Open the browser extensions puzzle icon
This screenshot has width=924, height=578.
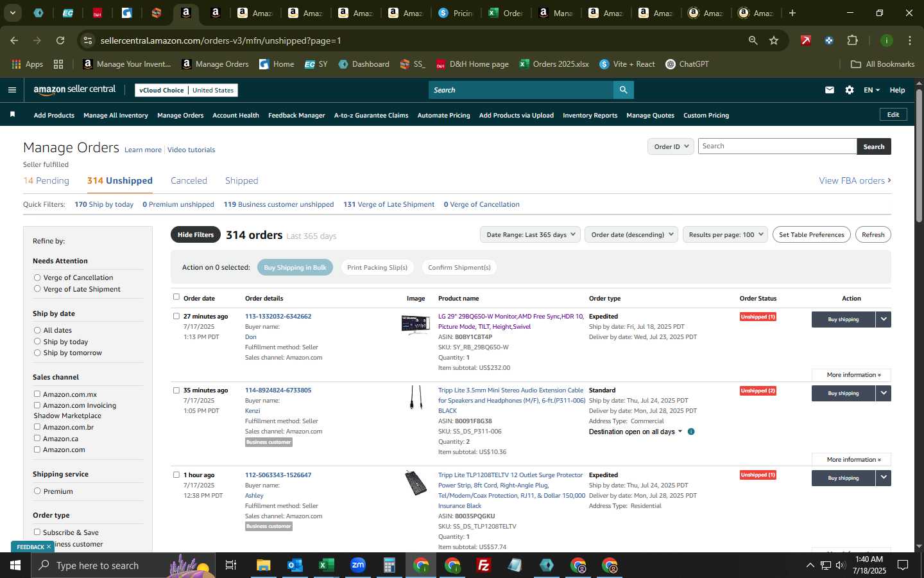(x=852, y=40)
